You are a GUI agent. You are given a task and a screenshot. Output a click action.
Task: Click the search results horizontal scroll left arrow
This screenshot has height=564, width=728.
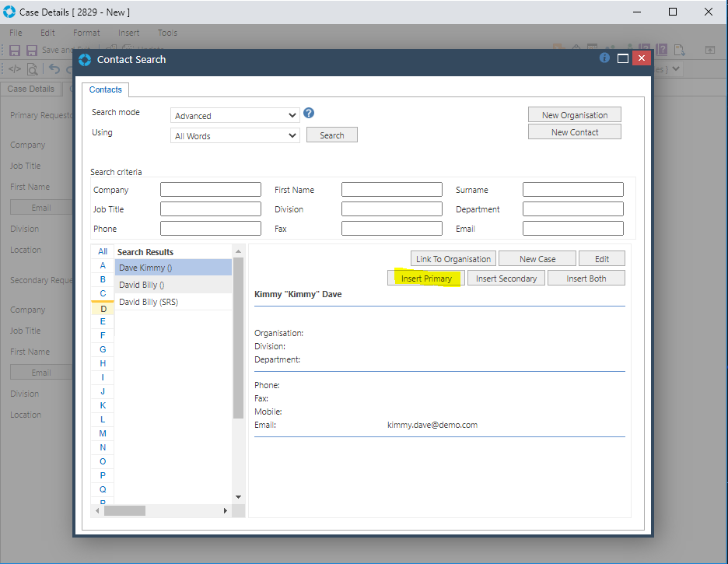pyautogui.click(x=97, y=510)
